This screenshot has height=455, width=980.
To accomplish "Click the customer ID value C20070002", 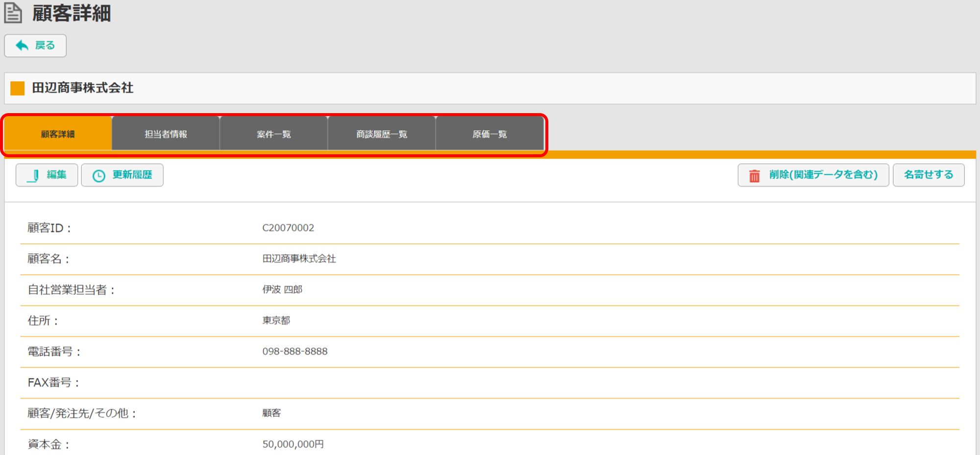I will click(288, 228).
